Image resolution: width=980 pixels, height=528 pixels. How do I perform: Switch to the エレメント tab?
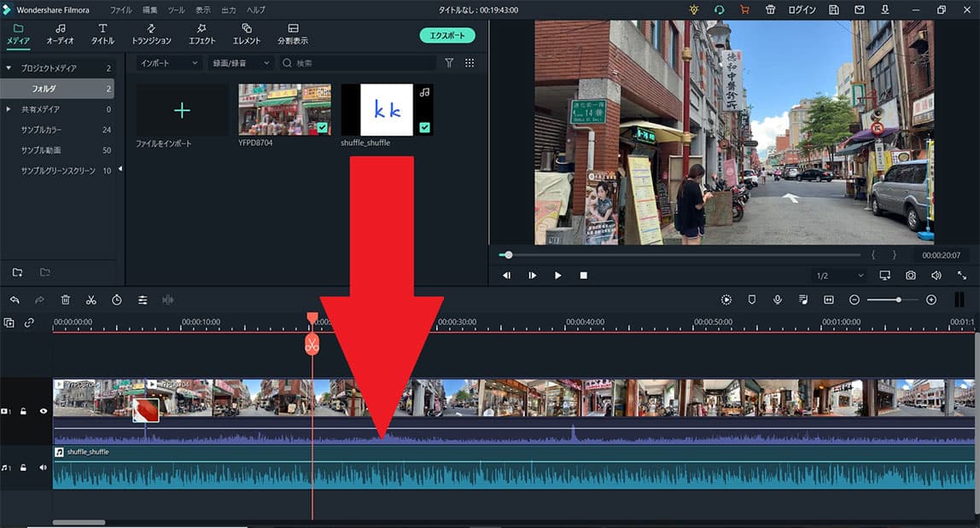click(246, 34)
